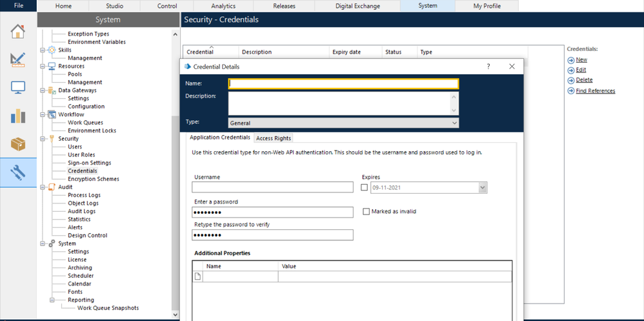This screenshot has height=321, width=644.
Task: Switch to the Home tab
Action: (63, 6)
